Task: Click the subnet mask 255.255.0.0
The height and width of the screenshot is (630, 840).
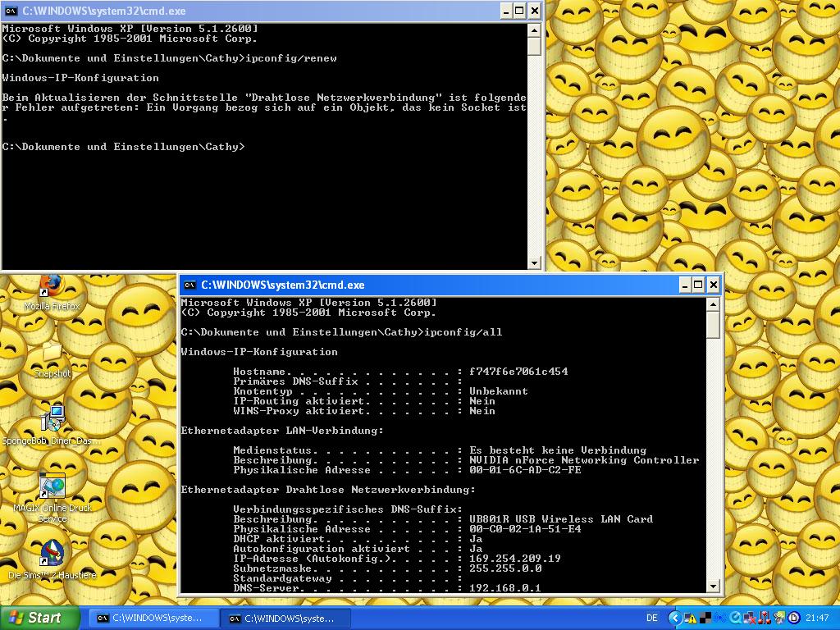Action: click(505, 568)
